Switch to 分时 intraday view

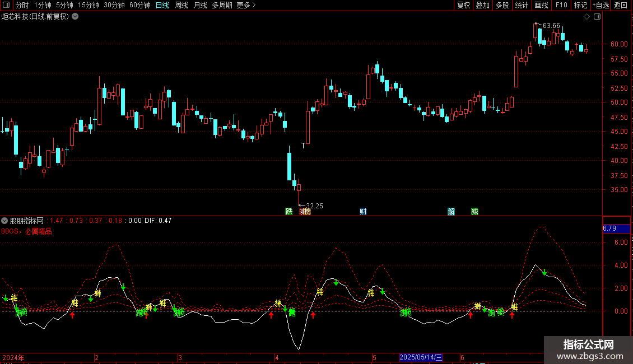pos(22,5)
